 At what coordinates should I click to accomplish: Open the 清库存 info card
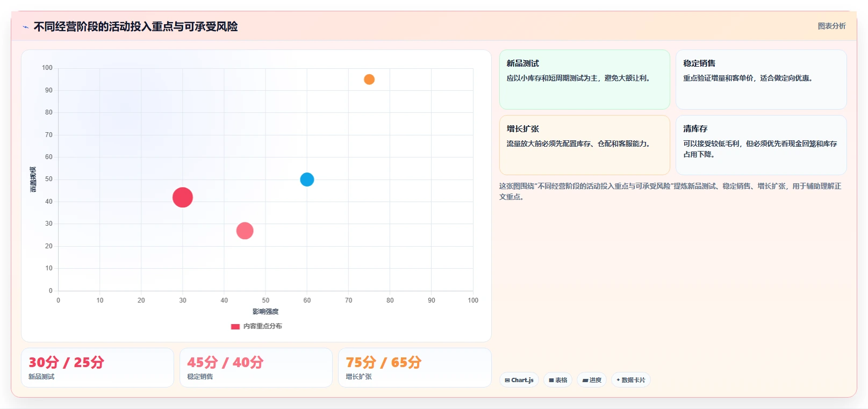pos(761,145)
